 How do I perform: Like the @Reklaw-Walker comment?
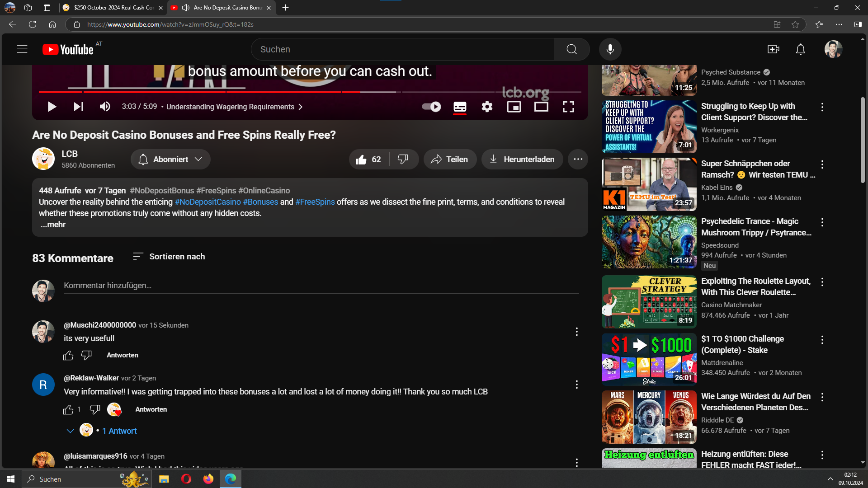coord(68,410)
